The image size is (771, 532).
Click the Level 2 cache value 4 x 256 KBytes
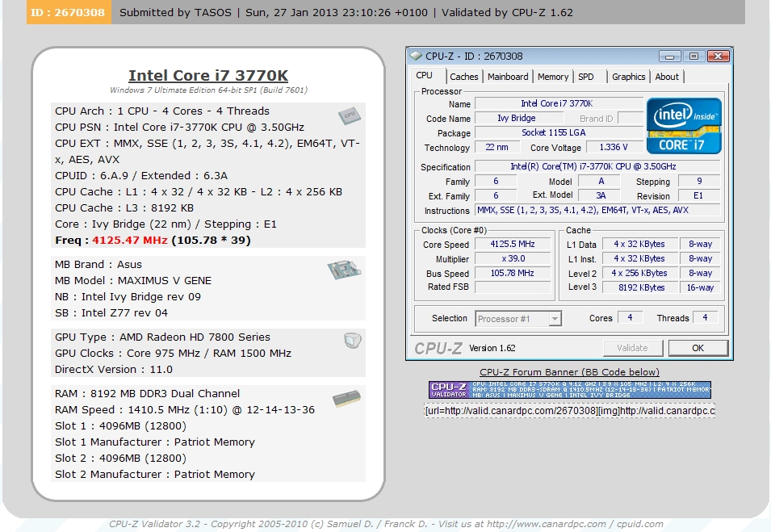(x=639, y=274)
